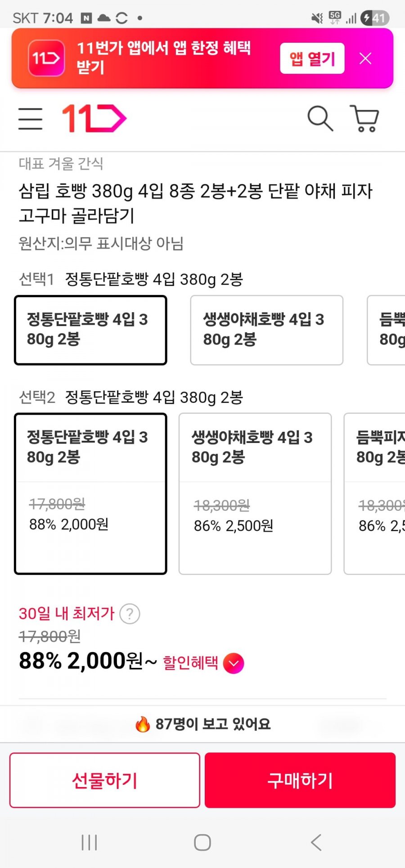The image size is (405, 868).
Task: Choose 생생야채호빵 2,500원 option in 선택2
Action: click(255, 493)
